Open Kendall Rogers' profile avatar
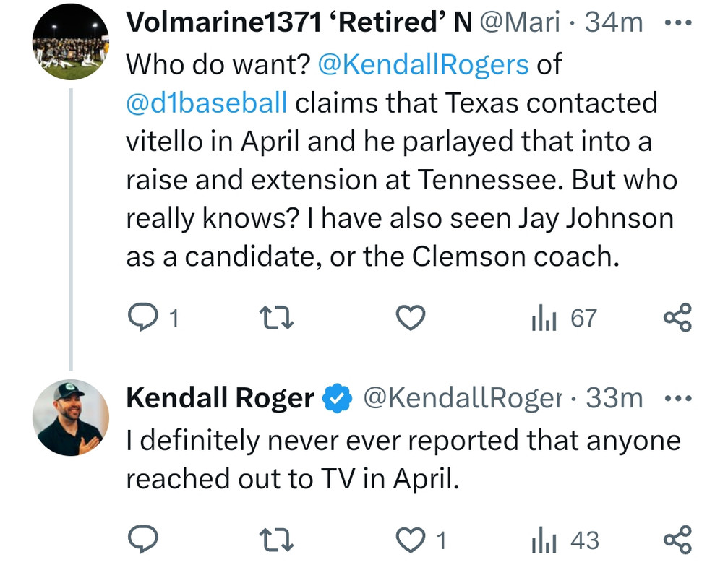The width and height of the screenshot is (728, 578). [x=70, y=418]
